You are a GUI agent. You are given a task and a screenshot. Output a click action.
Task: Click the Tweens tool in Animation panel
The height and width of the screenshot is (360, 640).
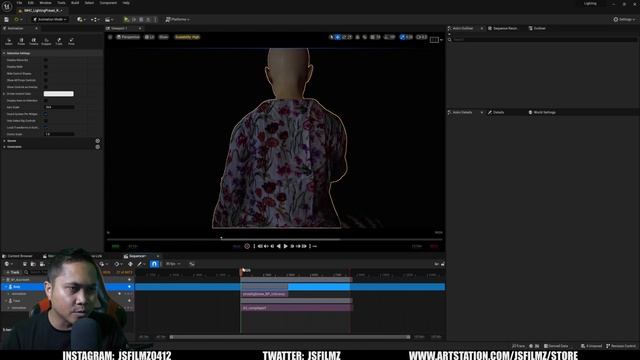[33, 41]
